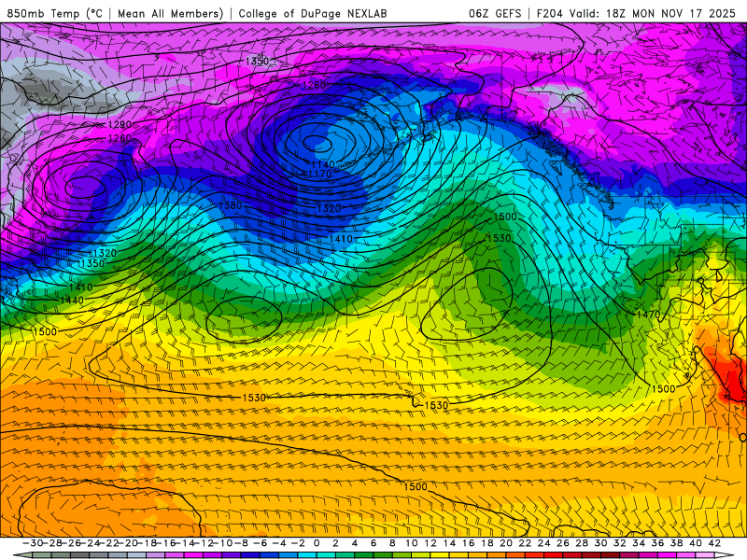Click the "F204" forecast hour text
This screenshot has width=747, height=560.
point(549,13)
